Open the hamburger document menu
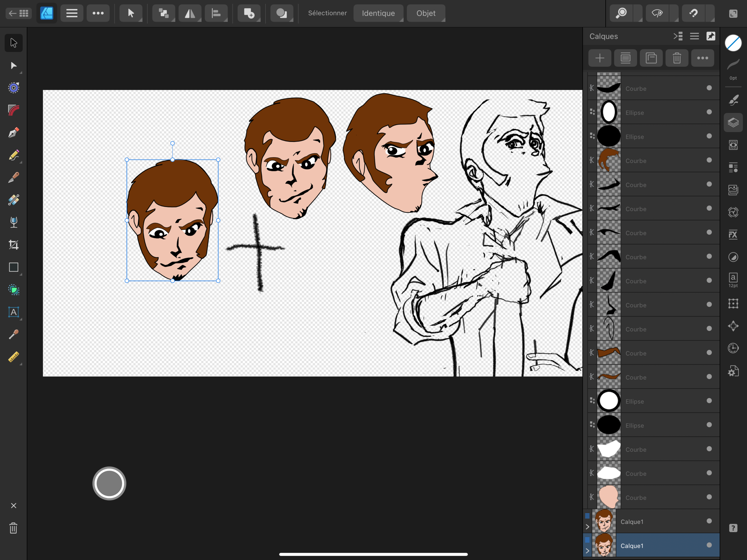Viewport: 747px width, 560px height. coord(72,13)
